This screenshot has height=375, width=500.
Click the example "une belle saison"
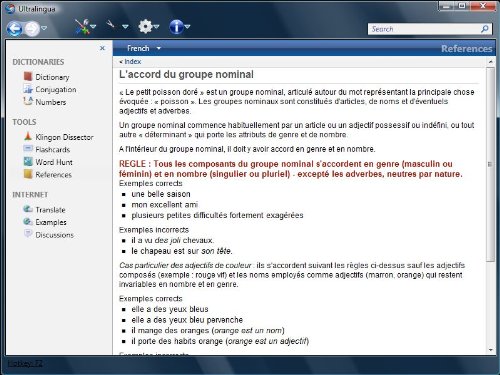click(x=161, y=194)
